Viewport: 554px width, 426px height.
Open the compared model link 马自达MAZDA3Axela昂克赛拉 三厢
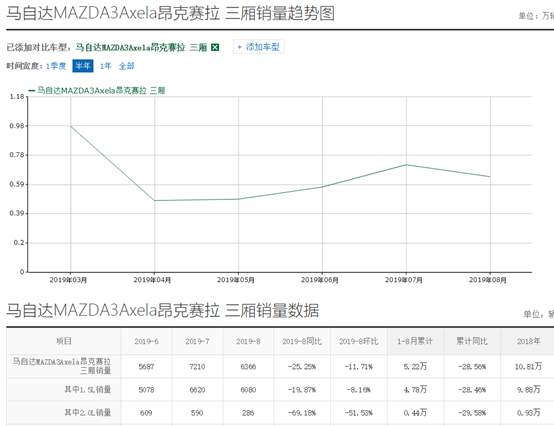[141, 47]
